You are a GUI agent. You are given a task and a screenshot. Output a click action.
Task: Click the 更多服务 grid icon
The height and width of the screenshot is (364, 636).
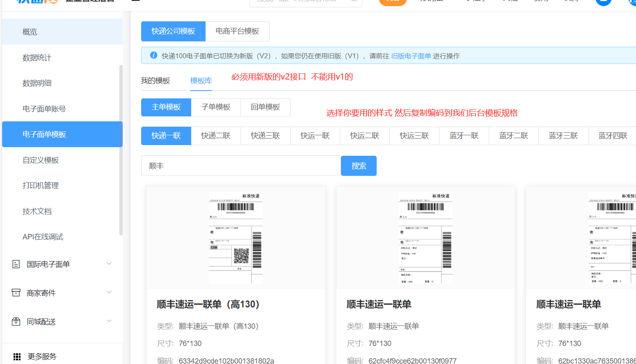[17, 357]
